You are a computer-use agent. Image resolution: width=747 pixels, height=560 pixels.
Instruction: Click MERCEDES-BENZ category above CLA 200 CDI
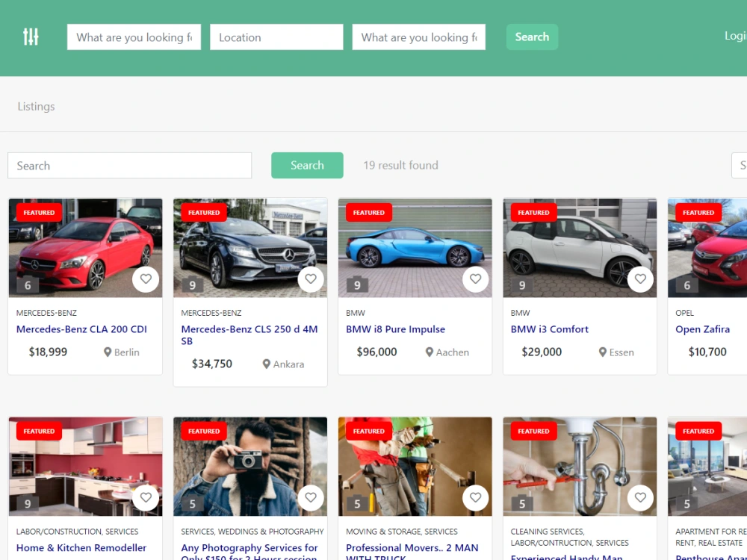[x=46, y=313]
